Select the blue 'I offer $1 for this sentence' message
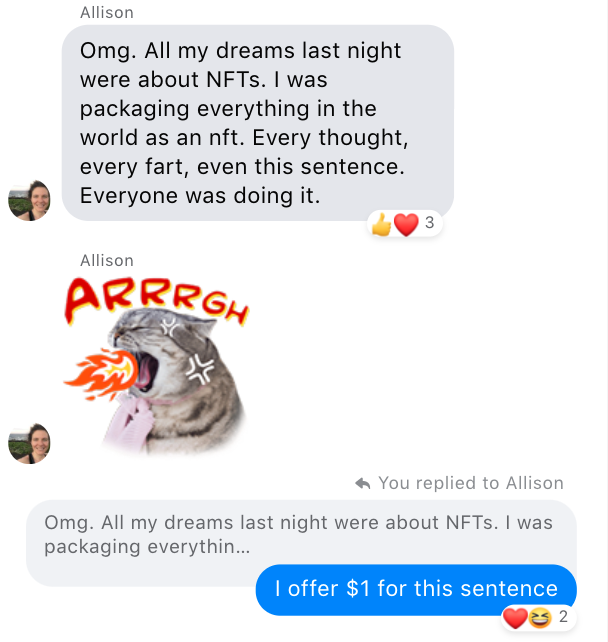The image size is (608, 642). (416, 589)
